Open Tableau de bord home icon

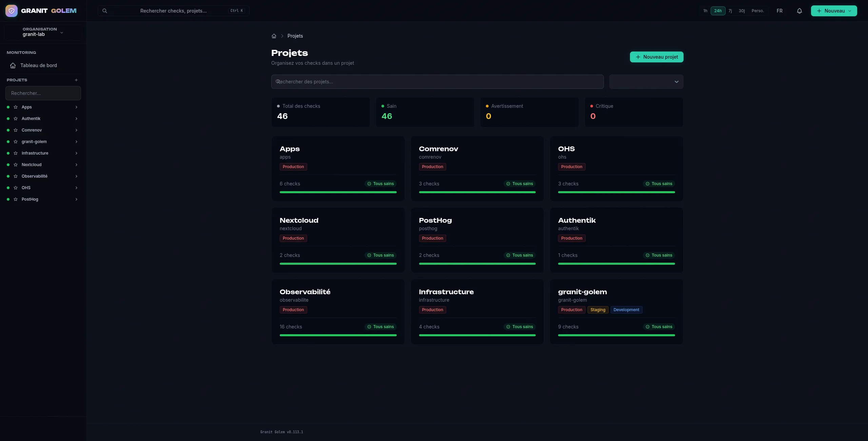click(x=13, y=65)
